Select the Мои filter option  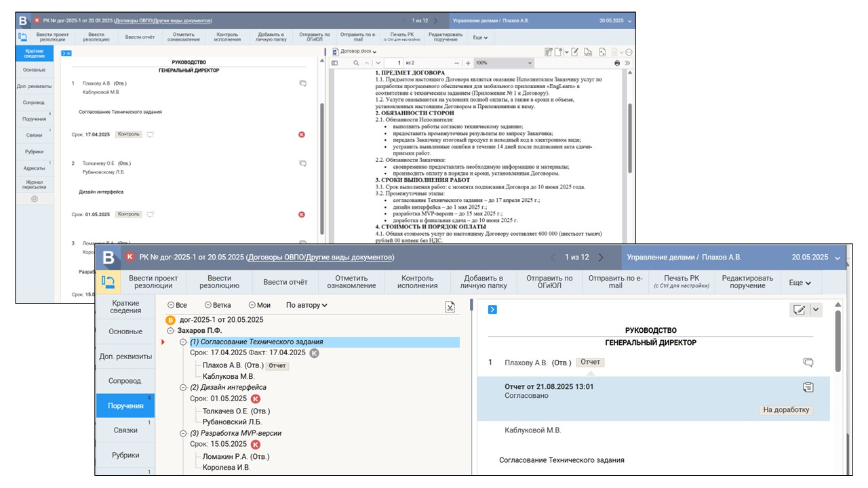tap(259, 305)
